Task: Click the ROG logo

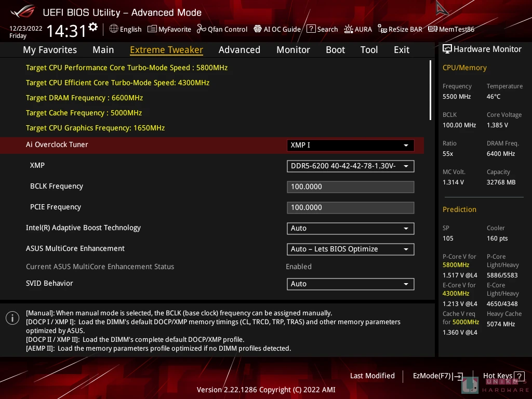Action: [x=22, y=11]
